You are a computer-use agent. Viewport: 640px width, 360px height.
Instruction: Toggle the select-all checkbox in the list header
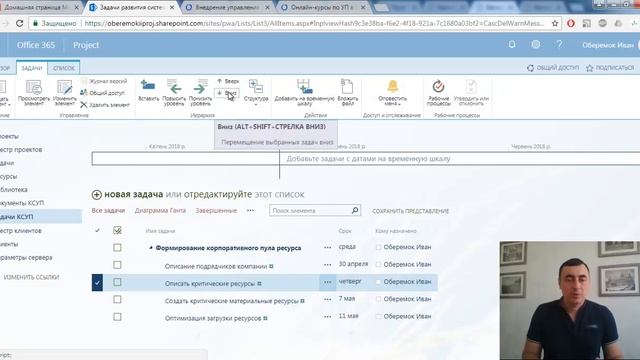coord(117,231)
